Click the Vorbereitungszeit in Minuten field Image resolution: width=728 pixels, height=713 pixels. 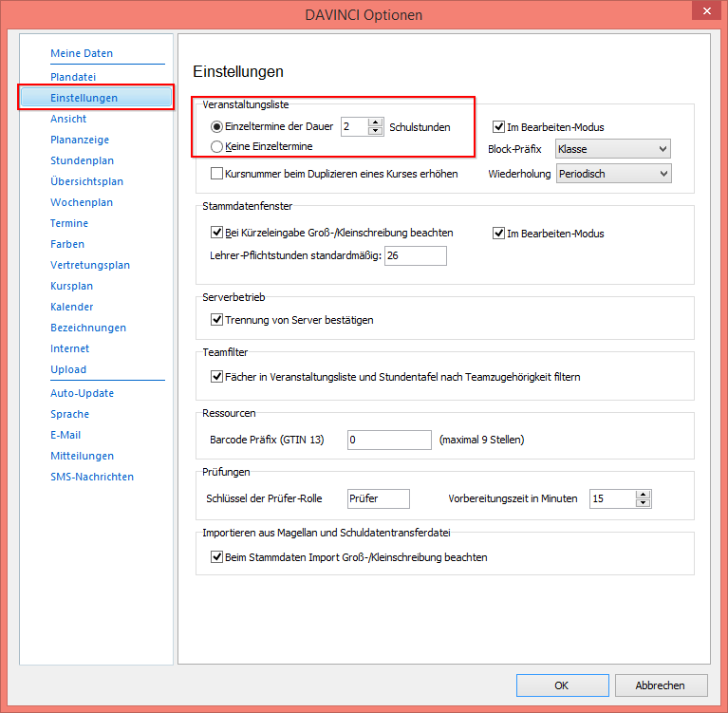point(612,498)
